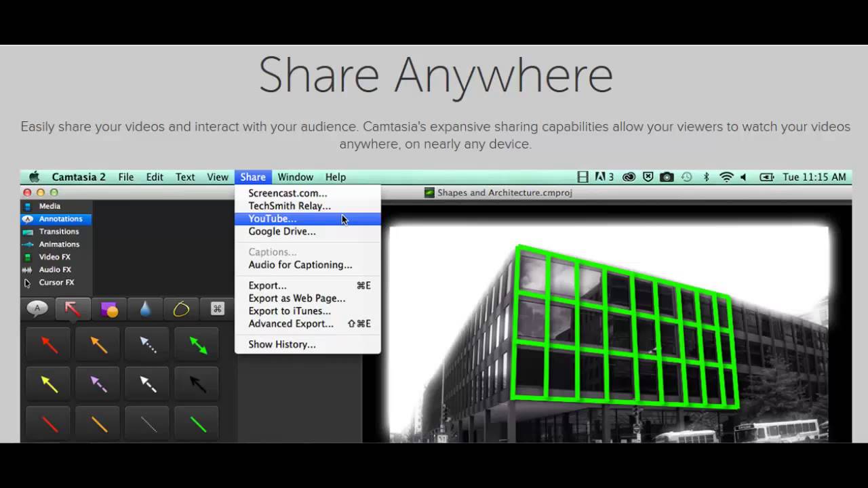Choose the orange line annotation
The width and height of the screenshot is (868, 488).
(98, 424)
